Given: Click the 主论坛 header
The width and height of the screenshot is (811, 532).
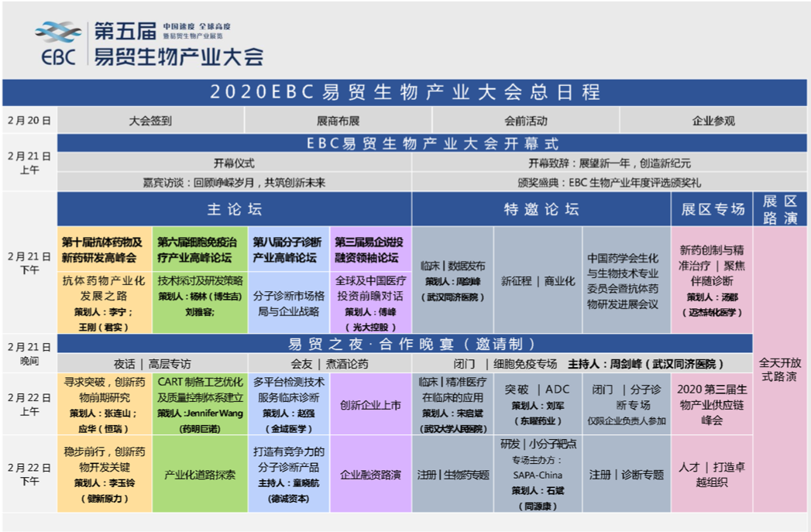Looking at the screenshot, I should pos(234,209).
